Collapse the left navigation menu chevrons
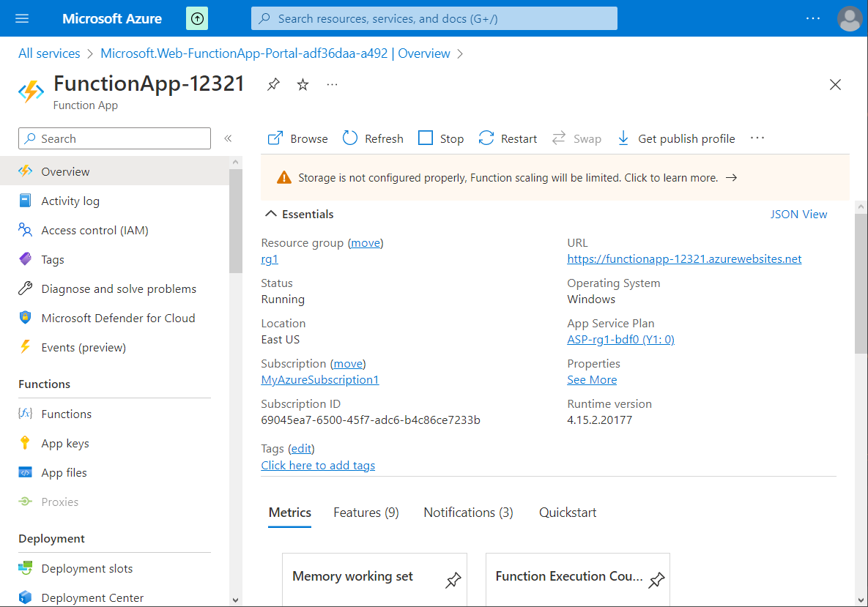The height and width of the screenshot is (607, 868). click(x=228, y=138)
